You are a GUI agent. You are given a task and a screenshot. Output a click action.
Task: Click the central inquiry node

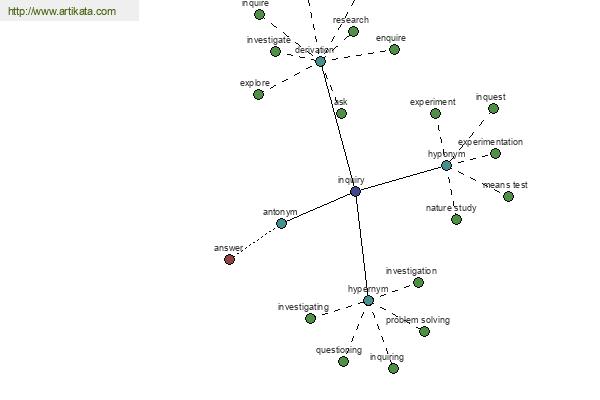pyautogui.click(x=355, y=191)
